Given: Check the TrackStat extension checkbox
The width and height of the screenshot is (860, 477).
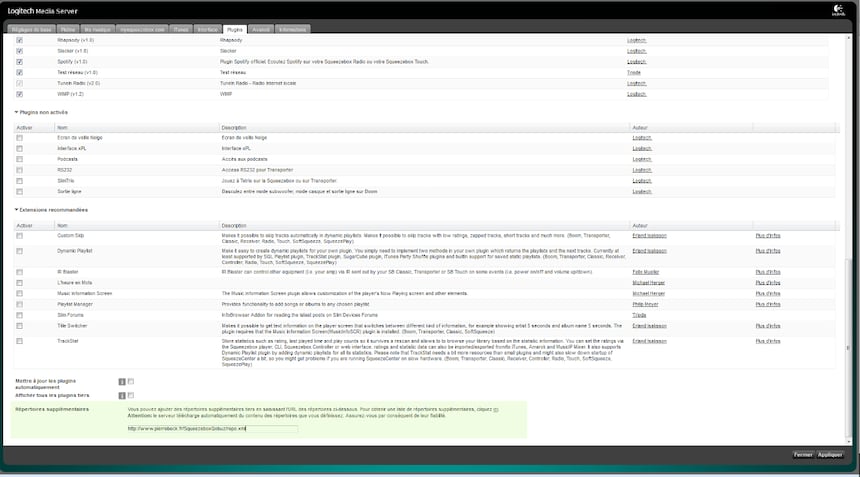Looking at the screenshot, I should (x=20, y=341).
